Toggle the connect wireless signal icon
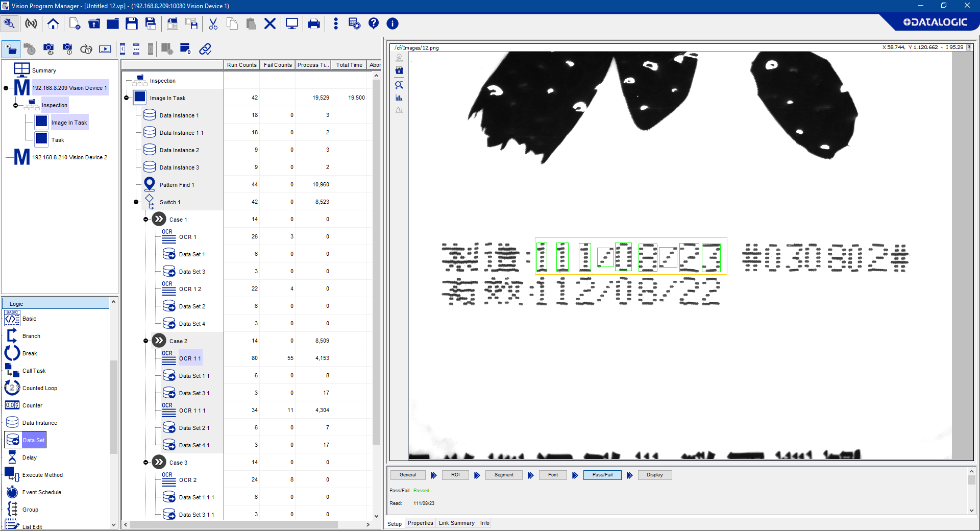 [31, 23]
